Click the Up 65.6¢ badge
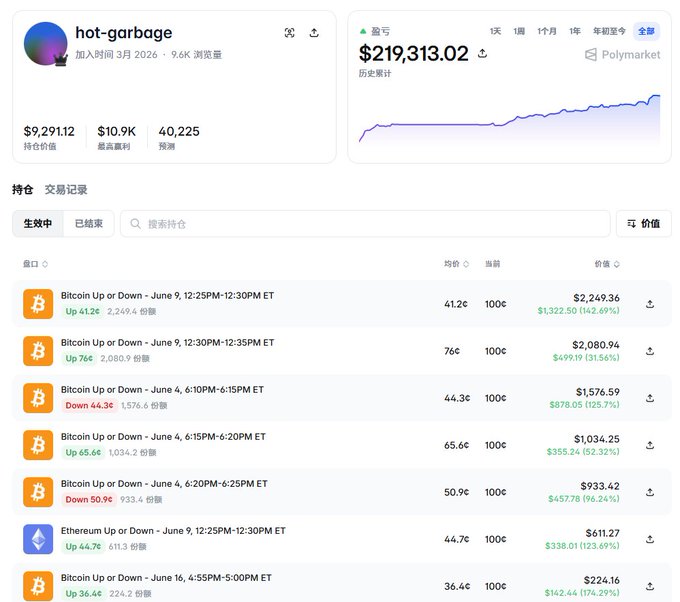This screenshot has width=680, height=602. pyautogui.click(x=83, y=452)
